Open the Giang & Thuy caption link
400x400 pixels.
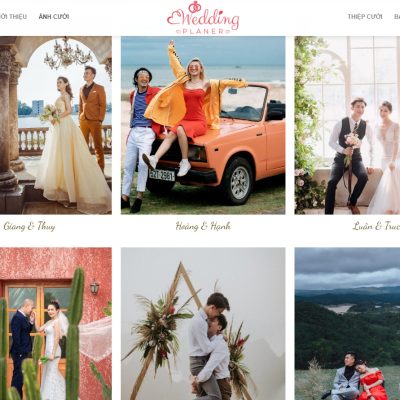[29, 226]
